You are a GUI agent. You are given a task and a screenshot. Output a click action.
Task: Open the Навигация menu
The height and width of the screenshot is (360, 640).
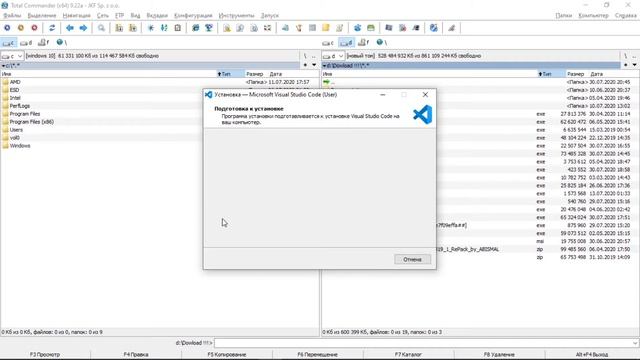coord(76,16)
